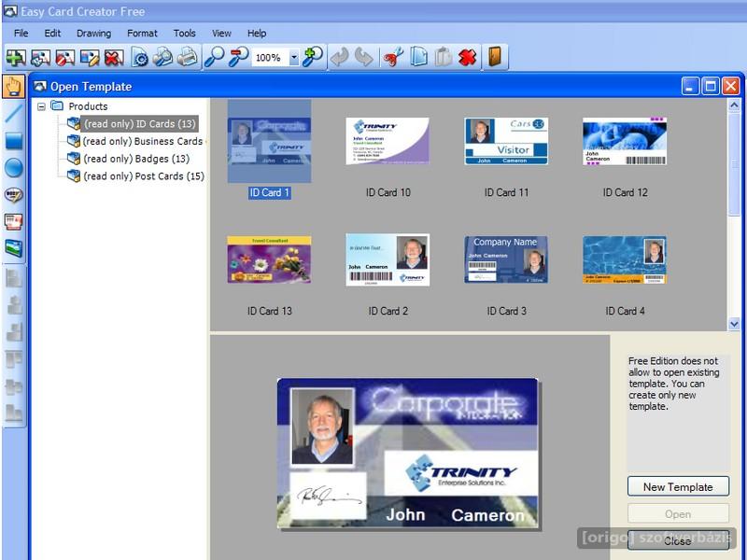Select the Ellipse drawing tool
The image size is (747, 560).
tap(13, 168)
